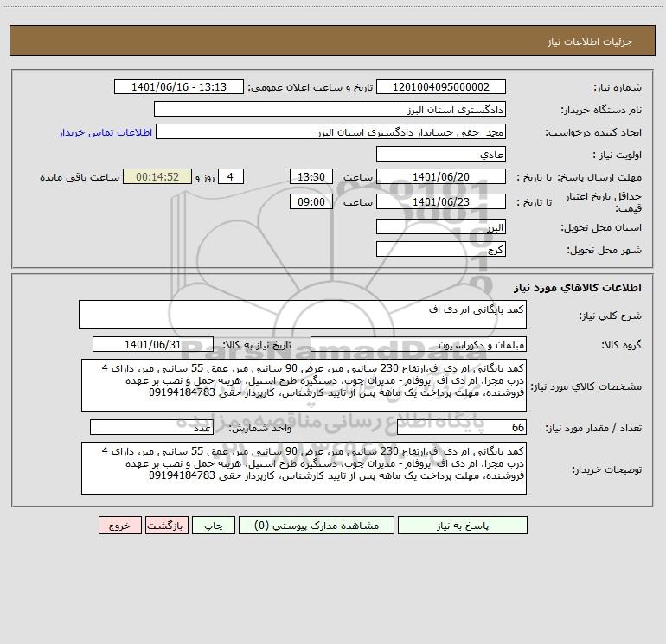Click the buyer notes text box
This screenshot has height=644, width=666.
click(x=304, y=469)
